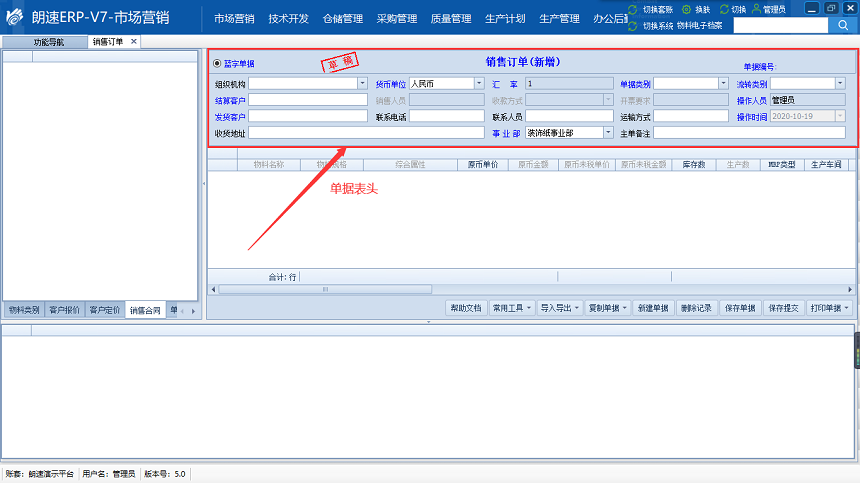Click the 结算客户 input field

(308, 100)
